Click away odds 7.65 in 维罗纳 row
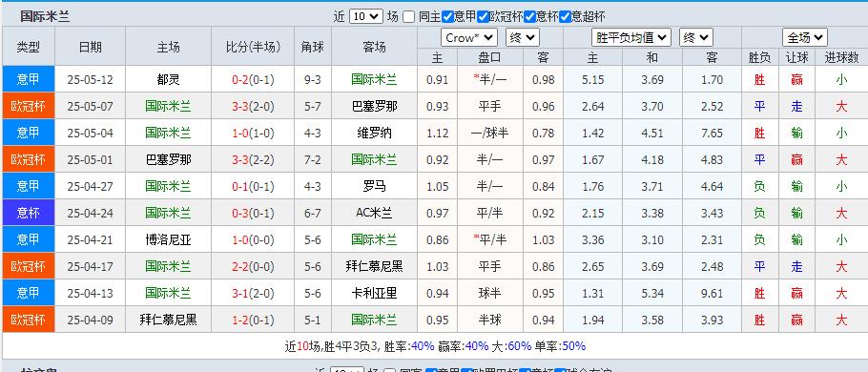 click(x=712, y=133)
